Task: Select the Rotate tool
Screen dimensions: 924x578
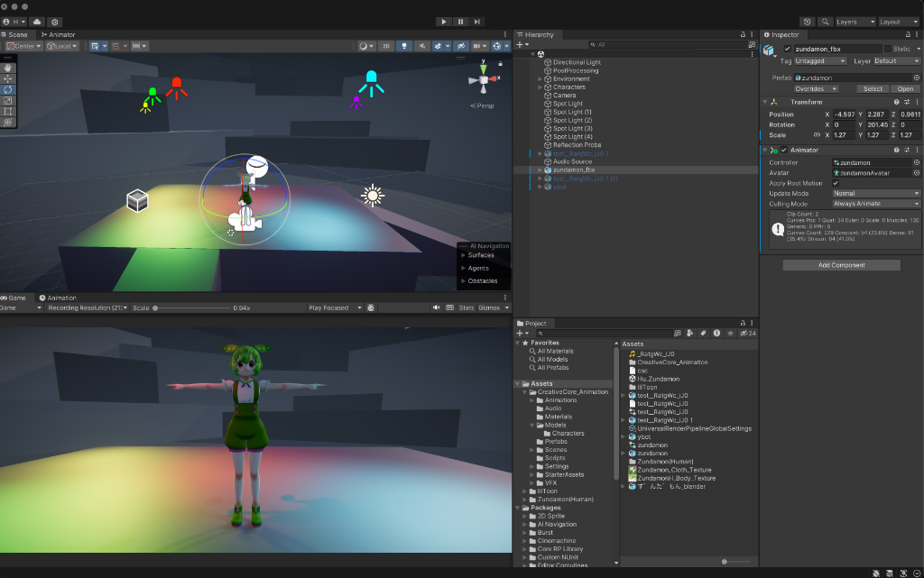Action: click(7, 90)
